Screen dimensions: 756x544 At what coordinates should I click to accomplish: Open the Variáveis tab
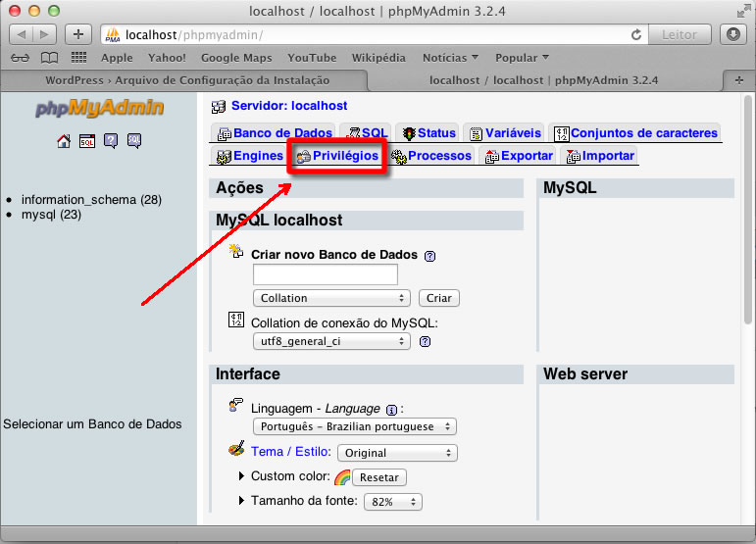(506, 133)
